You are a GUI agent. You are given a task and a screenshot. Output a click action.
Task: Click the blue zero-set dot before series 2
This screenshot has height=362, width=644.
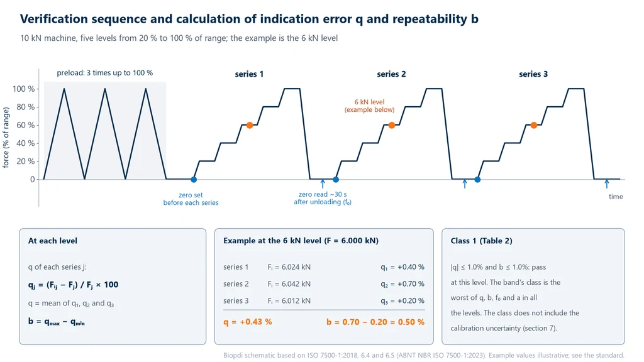pos(336,179)
